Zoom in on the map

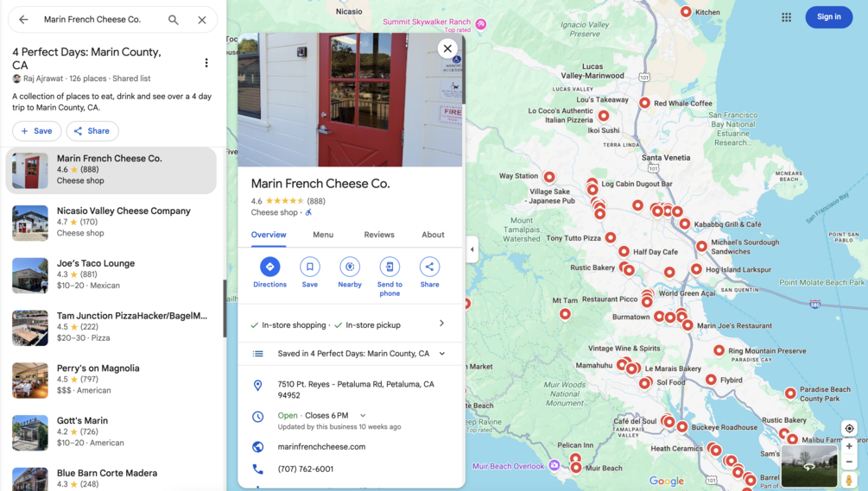coord(849,446)
